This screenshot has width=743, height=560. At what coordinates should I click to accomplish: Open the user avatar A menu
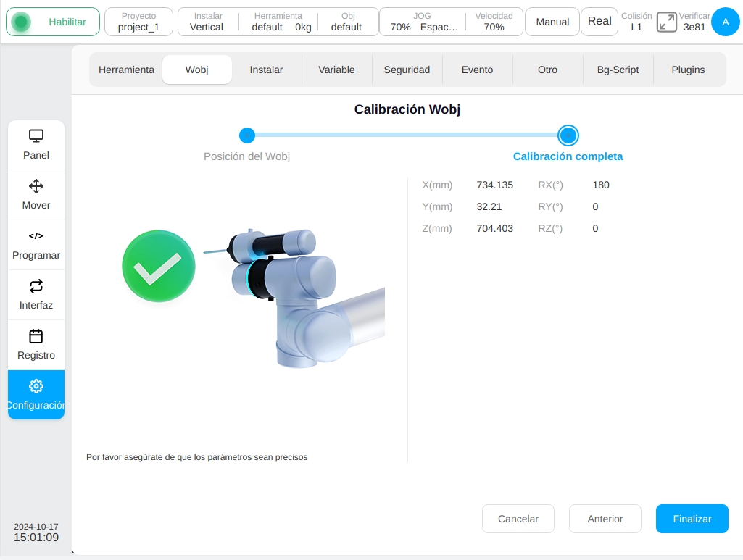pos(726,22)
